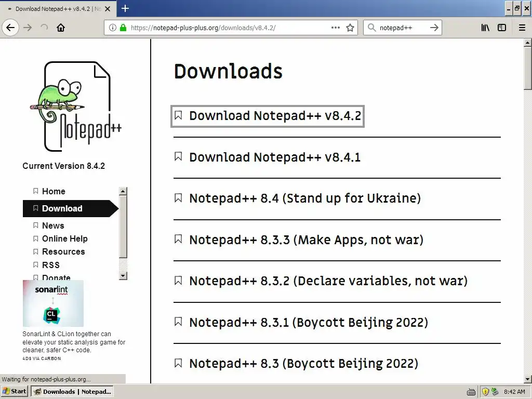Open the hamburger application menu
The height and width of the screenshot is (399, 532).
[522, 28]
